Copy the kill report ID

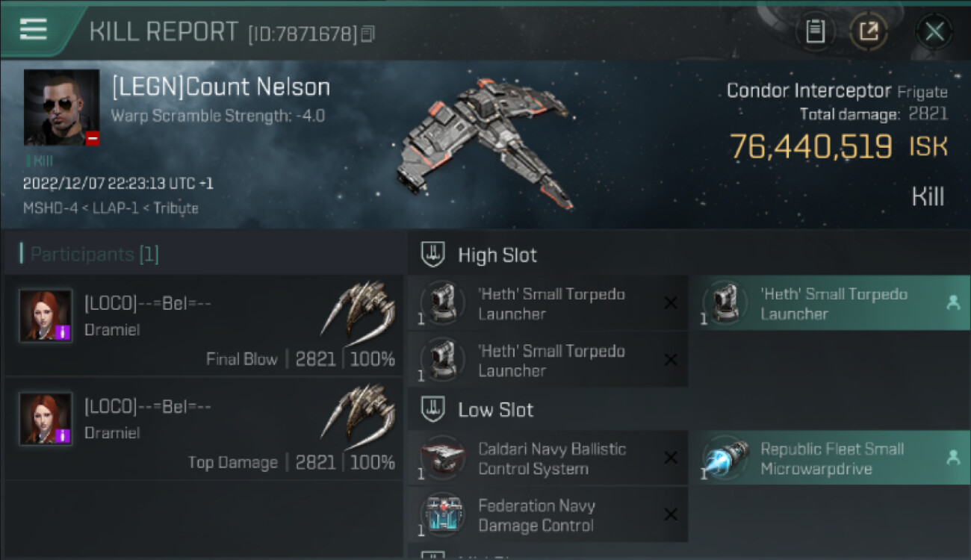pyautogui.click(x=367, y=34)
